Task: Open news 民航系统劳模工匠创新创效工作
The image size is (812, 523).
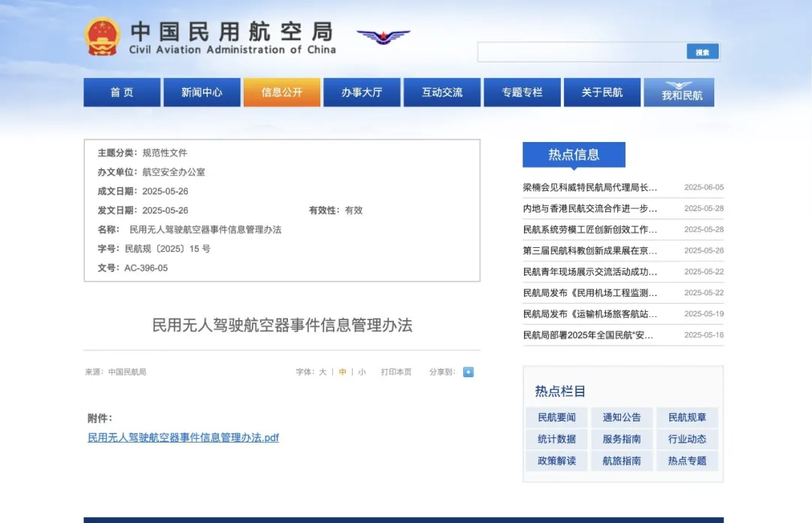Action: point(590,229)
